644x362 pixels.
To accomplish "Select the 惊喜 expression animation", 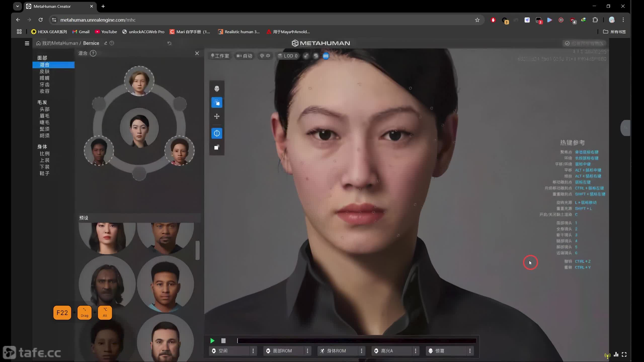I will point(446,351).
